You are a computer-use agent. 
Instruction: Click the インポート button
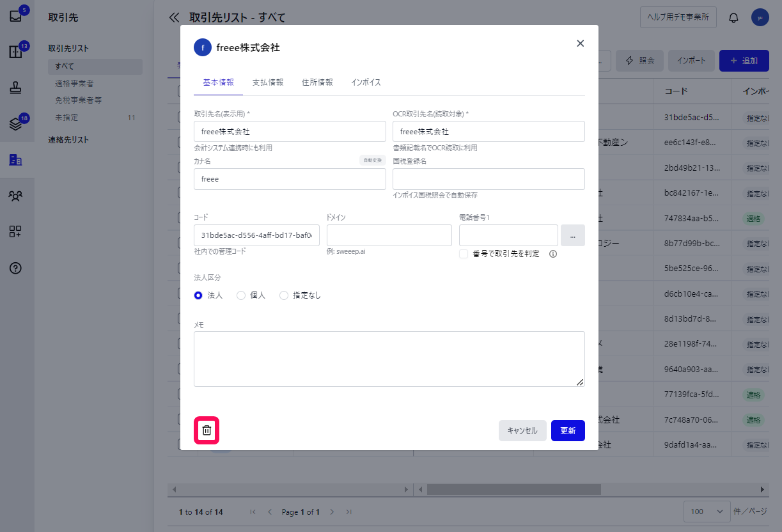coord(691,61)
